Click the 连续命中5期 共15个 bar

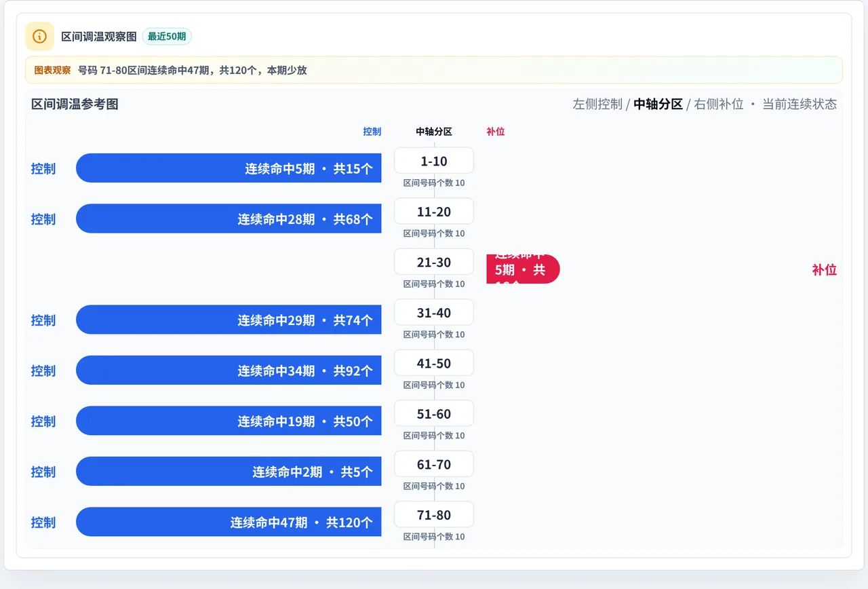[x=229, y=168]
